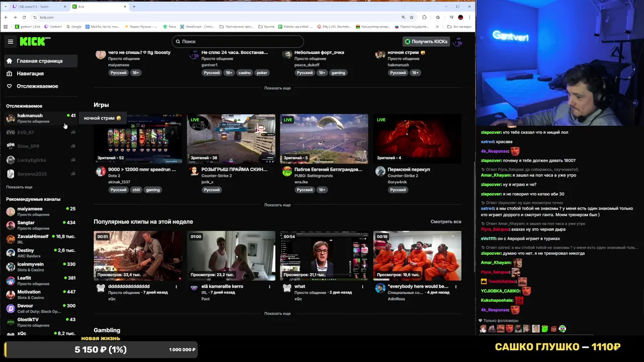The image size is (644, 362).
Task: Go forward in browser history
Action: [x=15, y=17]
